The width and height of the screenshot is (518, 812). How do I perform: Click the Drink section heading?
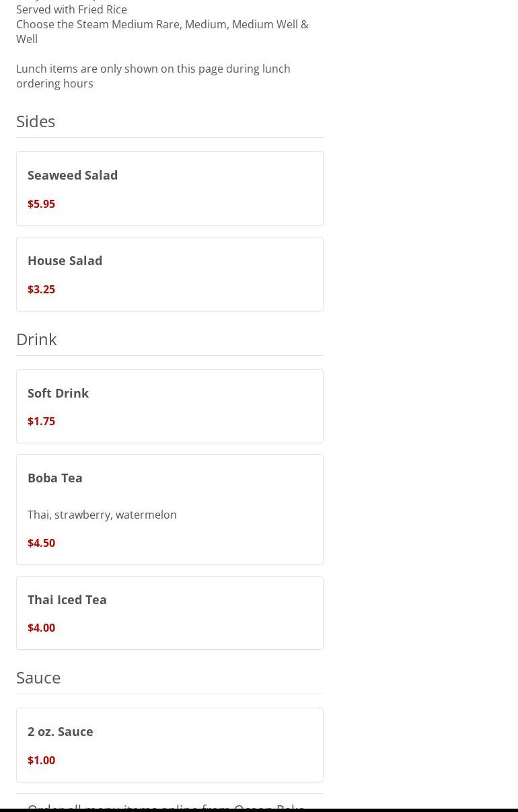coord(36,339)
